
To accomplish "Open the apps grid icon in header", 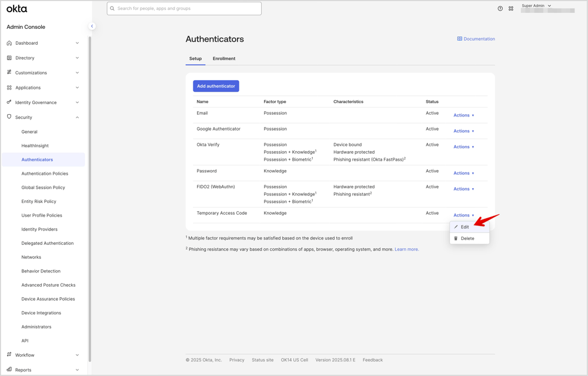I will [x=511, y=8].
